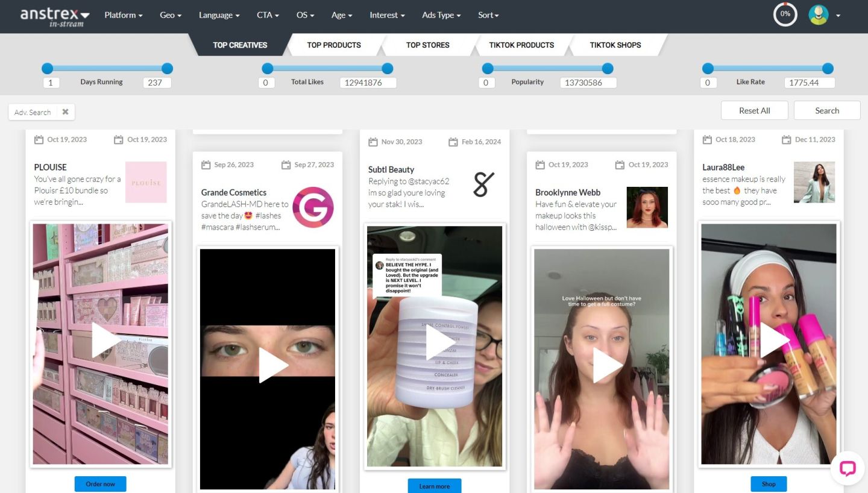Expand the Platform dropdown menu
Screen dimensions: 868x493
coord(123,15)
